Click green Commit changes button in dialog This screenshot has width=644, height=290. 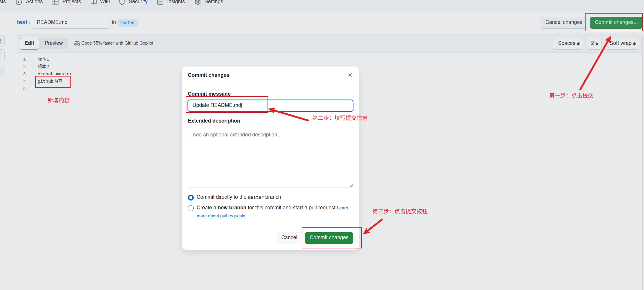coord(329,238)
